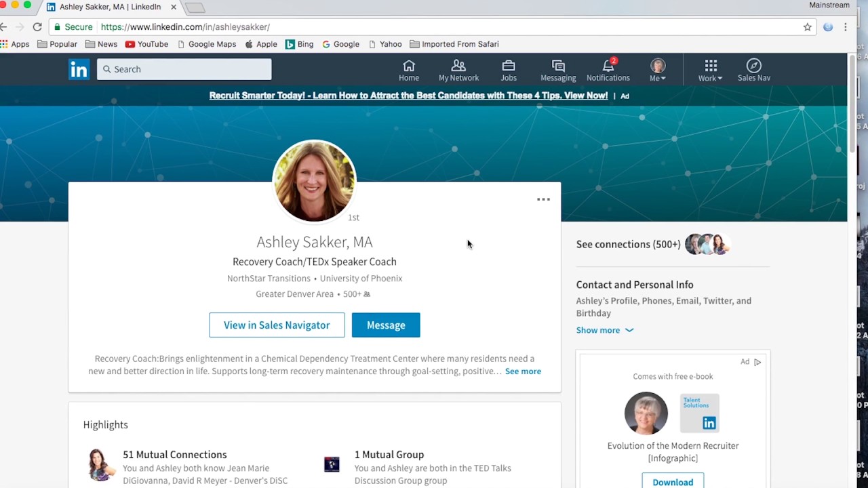Click the browser extension icon beside star

[x=828, y=27]
